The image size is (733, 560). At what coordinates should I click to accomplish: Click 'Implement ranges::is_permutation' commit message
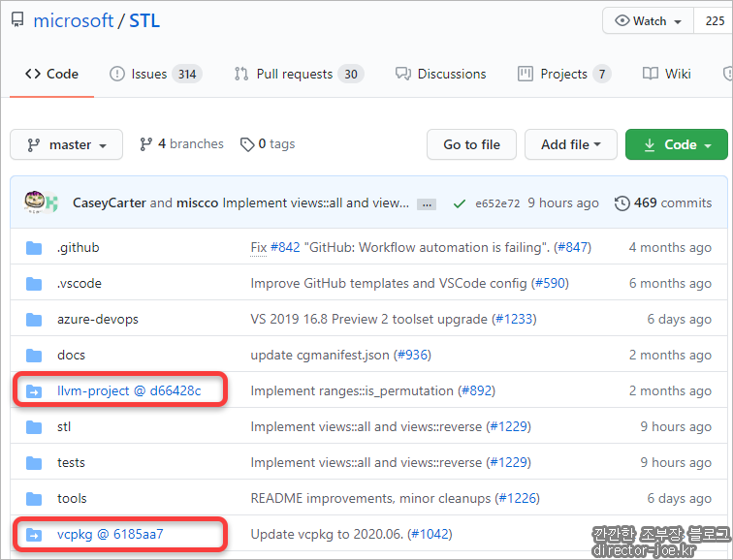[x=352, y=390]
